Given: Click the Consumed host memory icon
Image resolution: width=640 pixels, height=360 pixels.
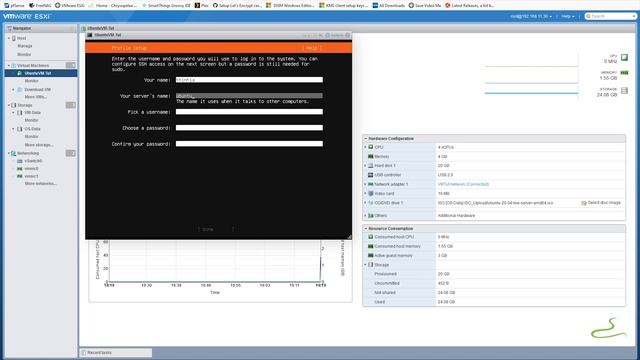Looking at the screenshot, I should [x=371, y=246].
